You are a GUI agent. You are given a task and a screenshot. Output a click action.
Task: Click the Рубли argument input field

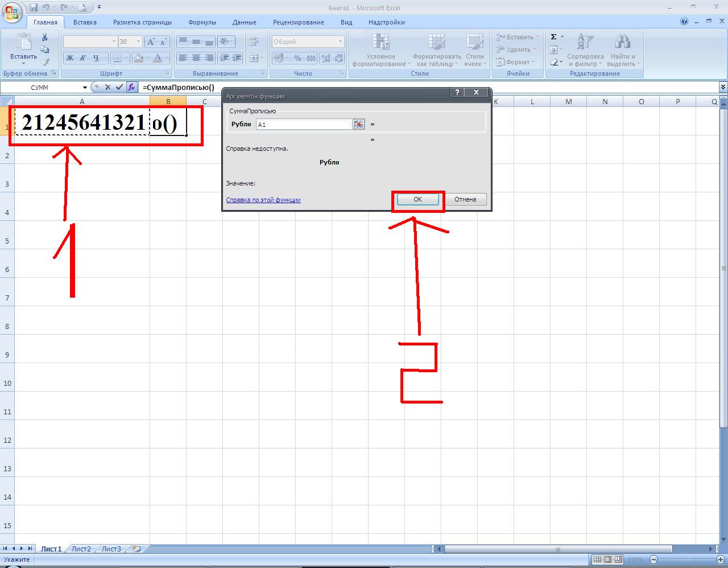point(304,124)
